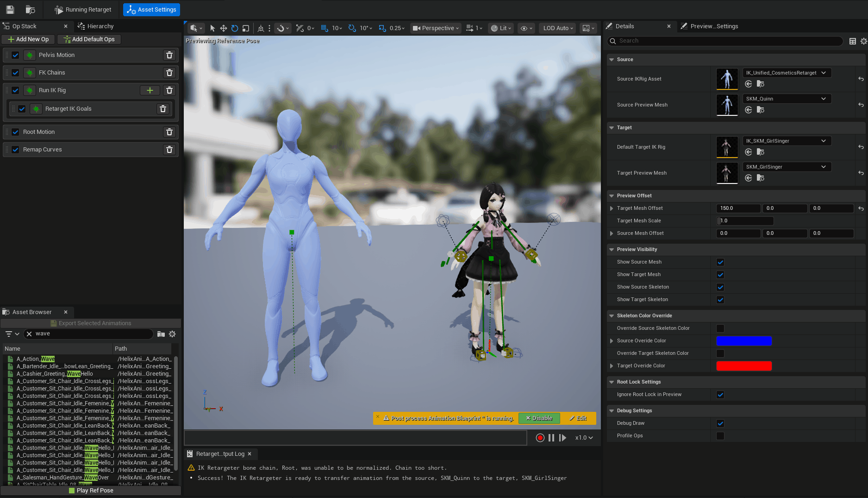The image size is (868, 498).
Task: Open the Perspective view mode dropdown
Action: (x=436, y=28)
